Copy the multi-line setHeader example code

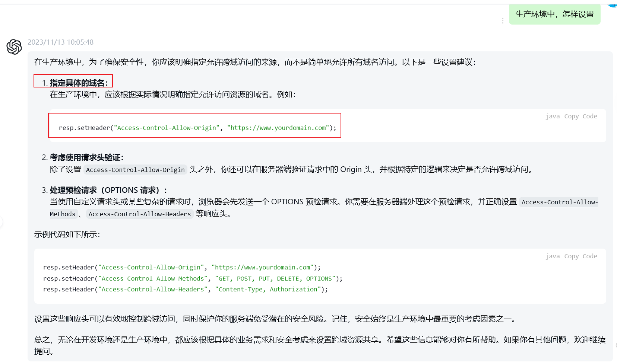(x=571, y=256)
